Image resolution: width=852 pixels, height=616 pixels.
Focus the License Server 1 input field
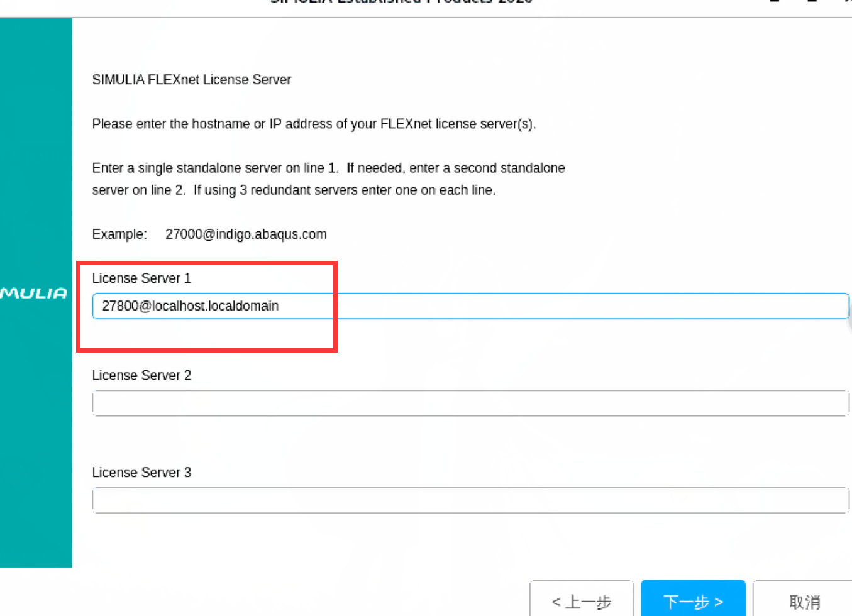click(x=470, y=306)
